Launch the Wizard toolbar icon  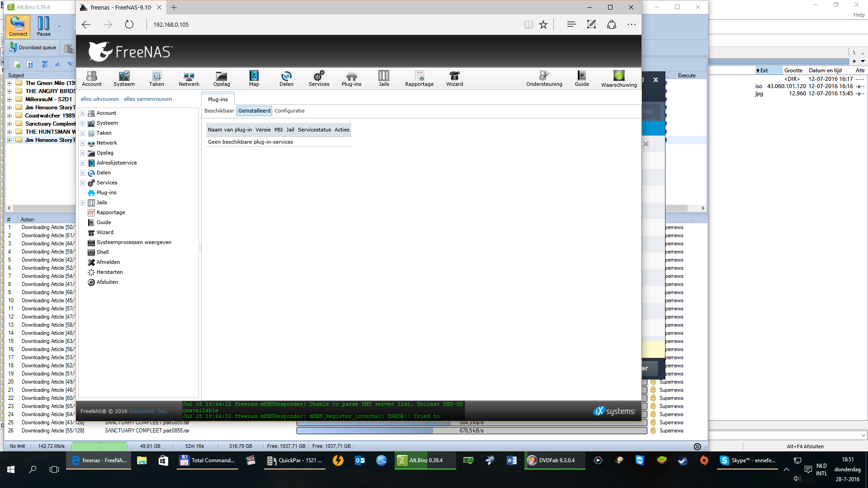(x=454, y=78)
